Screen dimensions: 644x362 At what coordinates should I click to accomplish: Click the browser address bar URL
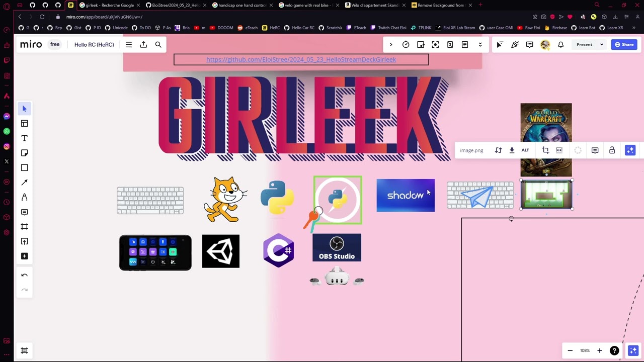(x=104, y=17)
